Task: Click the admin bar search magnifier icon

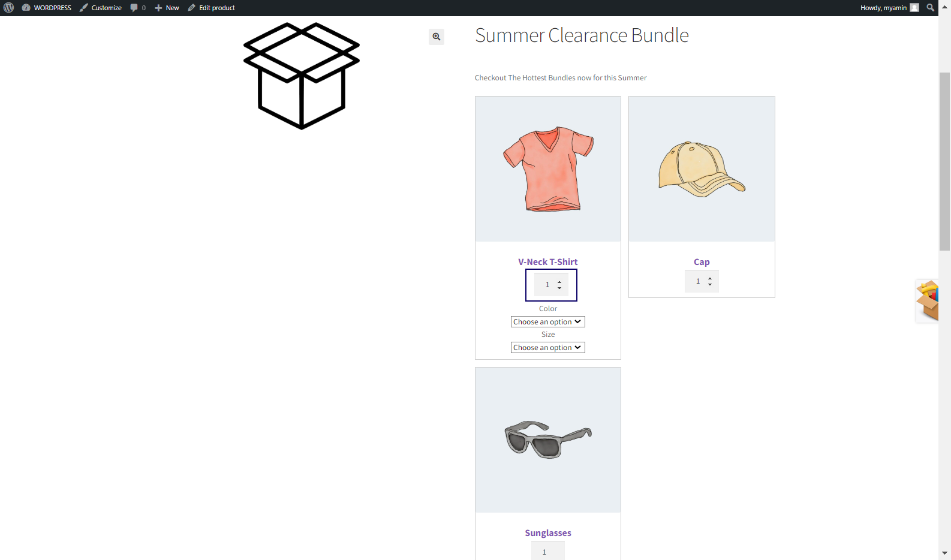Action: click(x=931, y=8)
